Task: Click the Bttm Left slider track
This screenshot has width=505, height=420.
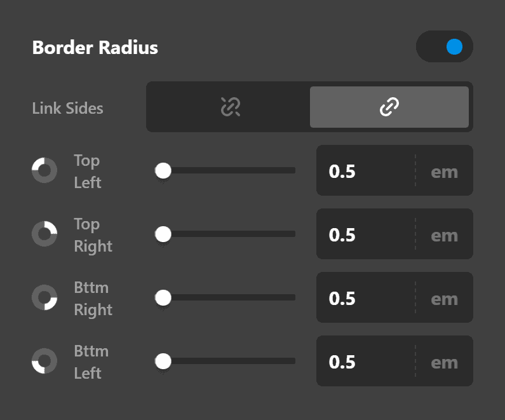Action: (x=226, y=361)
